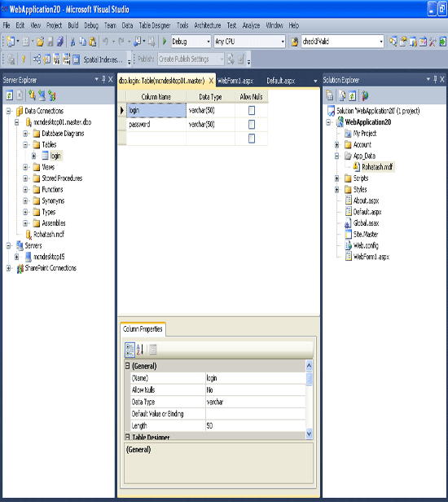The width and height of the screenshot is (448, 502).
Task: Click Connect to Database icon in Server Explorer
Action: pos(32,95)
